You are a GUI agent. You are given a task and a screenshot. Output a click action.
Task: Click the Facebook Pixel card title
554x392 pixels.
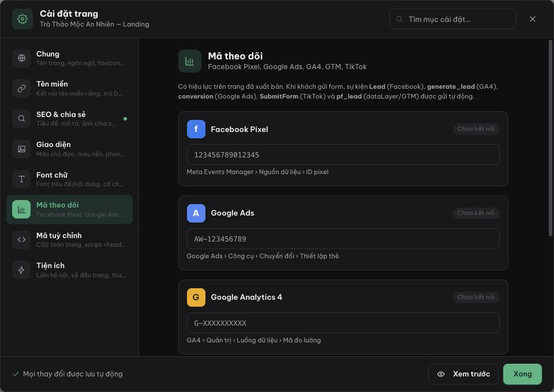(x=239, y=130)
